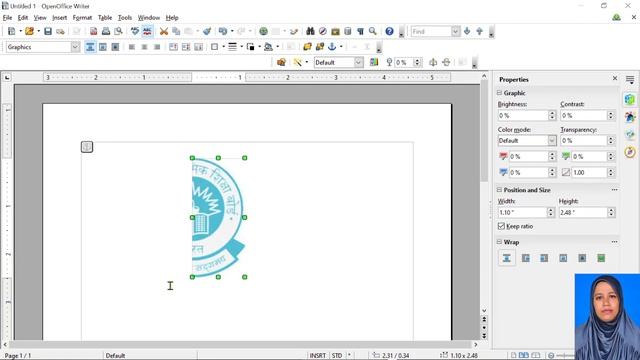Click Find Previous up arrow
This screenshot has height=360, width=640.
480,31
